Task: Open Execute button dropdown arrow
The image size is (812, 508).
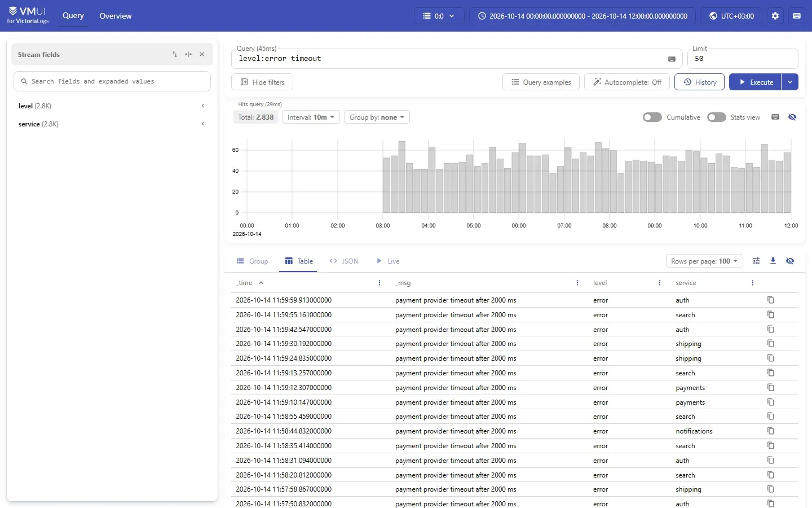Action: click(790, 82)
